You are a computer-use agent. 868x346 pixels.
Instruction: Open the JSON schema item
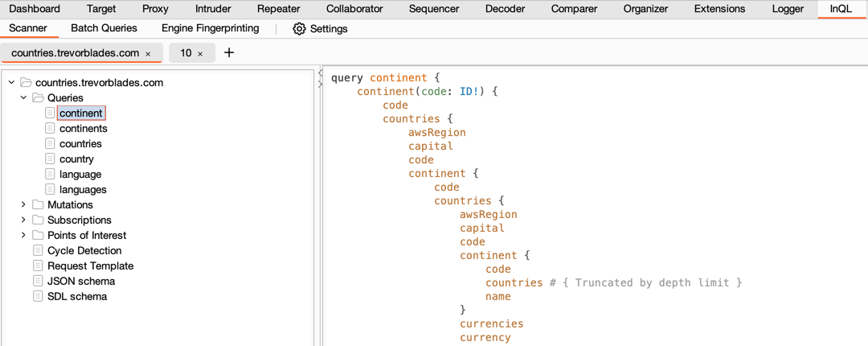(x=81, y=281)
